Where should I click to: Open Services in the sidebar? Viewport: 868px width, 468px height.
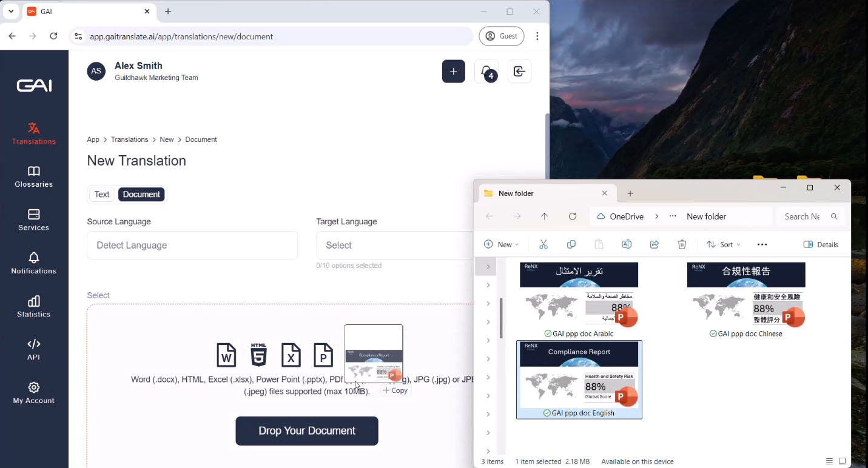tap(34, 219)
